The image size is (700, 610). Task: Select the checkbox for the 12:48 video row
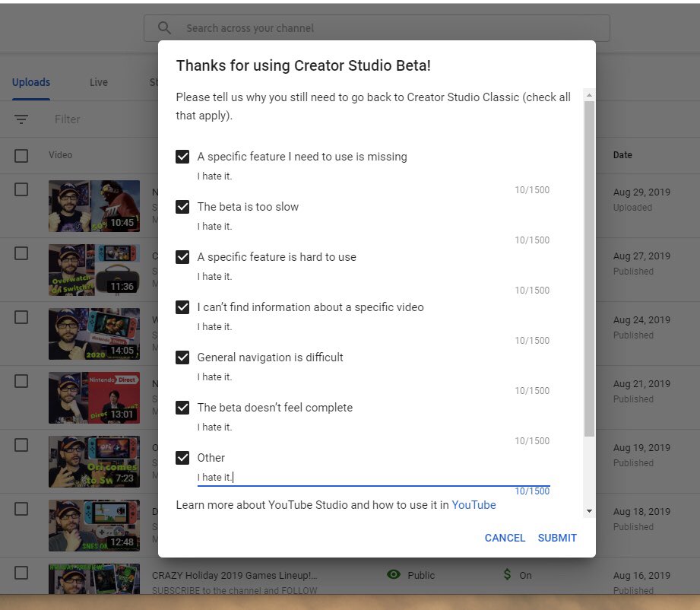click(21, 509)
